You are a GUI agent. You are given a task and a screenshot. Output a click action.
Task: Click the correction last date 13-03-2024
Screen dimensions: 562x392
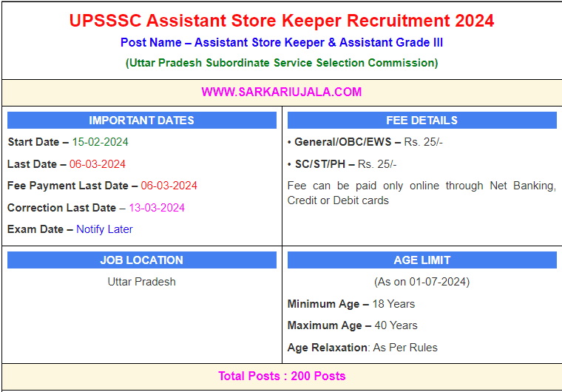[157, 208]
